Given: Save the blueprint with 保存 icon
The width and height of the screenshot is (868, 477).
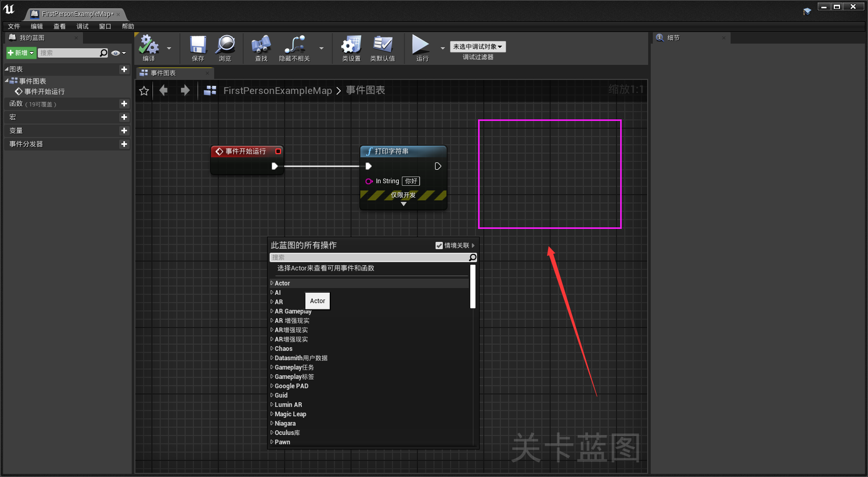Looking at the screenshot, I should [x=198, y=45].
